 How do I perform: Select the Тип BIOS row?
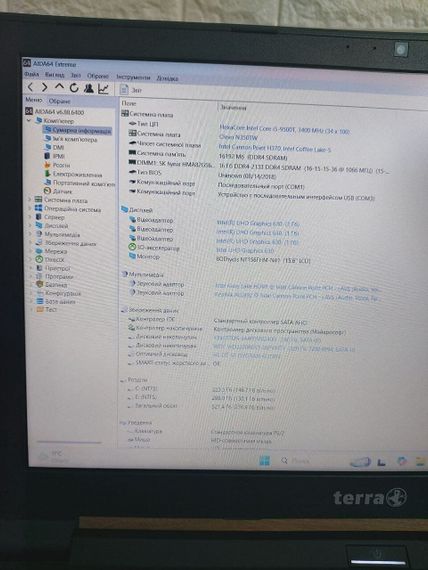[145, 172]
